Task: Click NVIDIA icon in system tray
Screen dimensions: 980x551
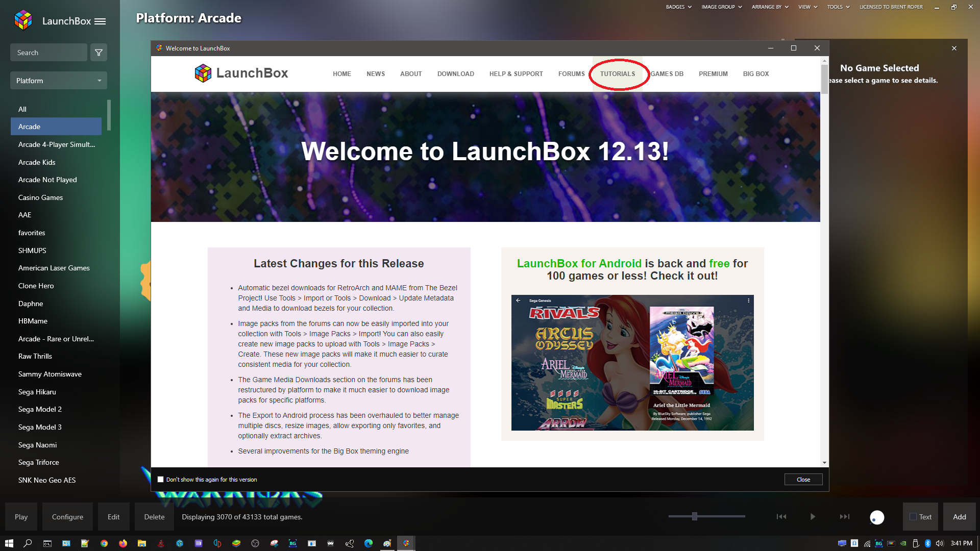Action: click(903, 543)
